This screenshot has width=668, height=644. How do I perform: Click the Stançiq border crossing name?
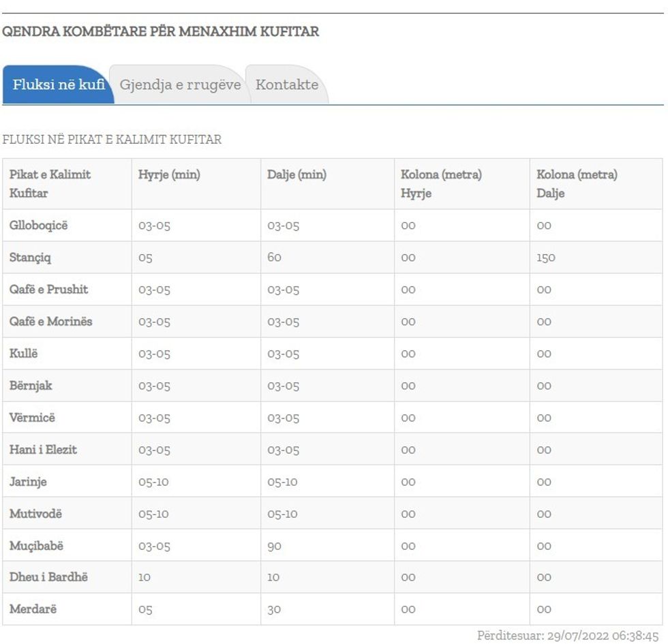[x=30, y=258]
